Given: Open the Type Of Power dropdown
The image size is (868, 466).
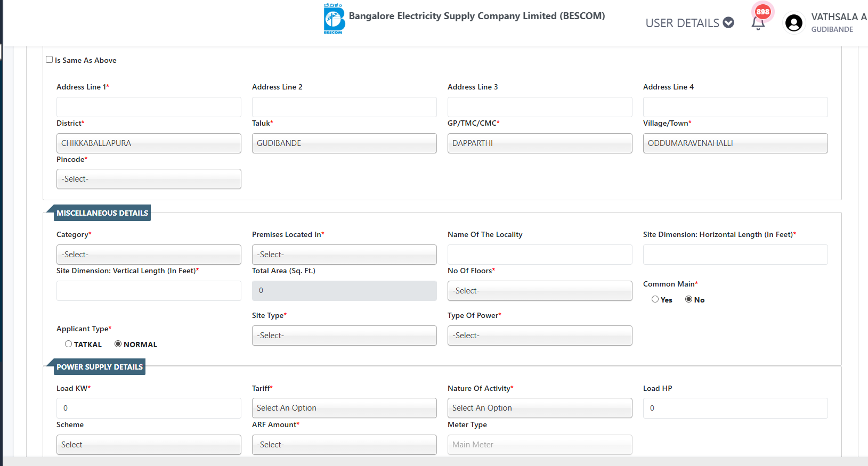Looking at the screenshot, I should (x=540, y=336).
